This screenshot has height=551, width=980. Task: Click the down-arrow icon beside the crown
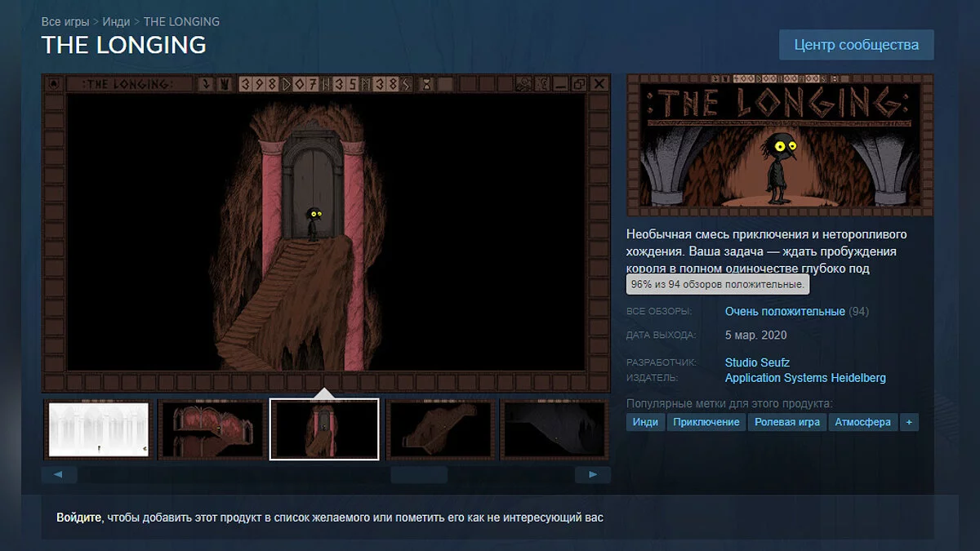coord(206,83)
